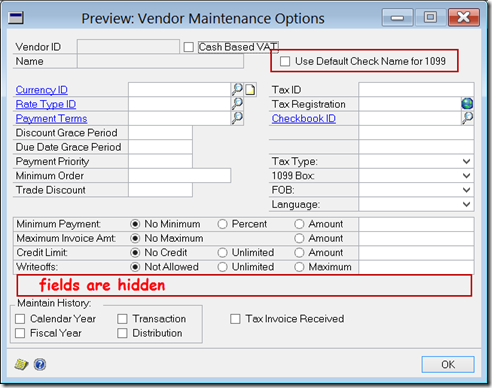Click the Trade Discount field

point(160,190)
